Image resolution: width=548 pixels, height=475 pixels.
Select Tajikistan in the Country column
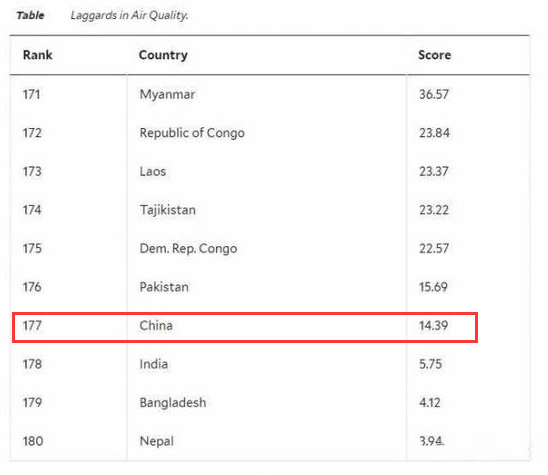pos(168,210)
